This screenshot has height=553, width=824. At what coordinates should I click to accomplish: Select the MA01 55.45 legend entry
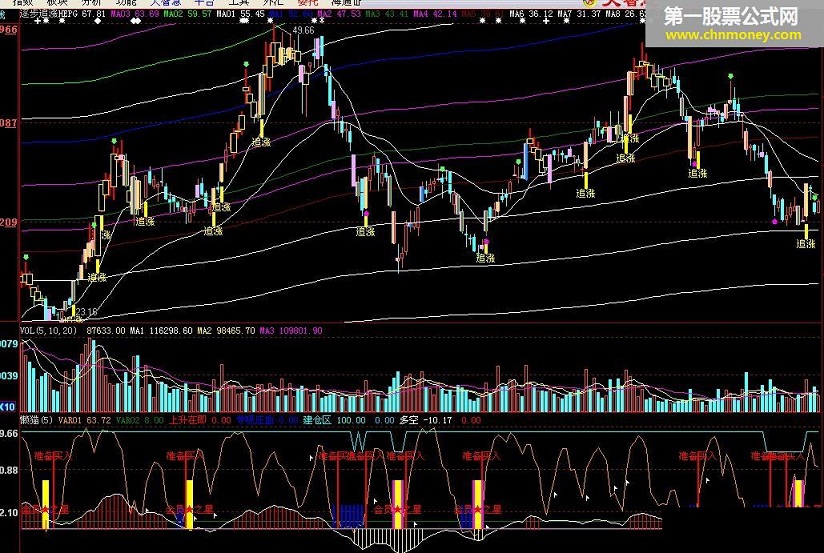coord(240,14)
